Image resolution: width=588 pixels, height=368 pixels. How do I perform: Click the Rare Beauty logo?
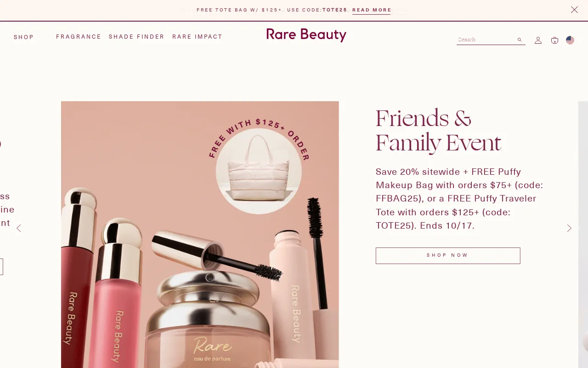(x=306, y=35)
